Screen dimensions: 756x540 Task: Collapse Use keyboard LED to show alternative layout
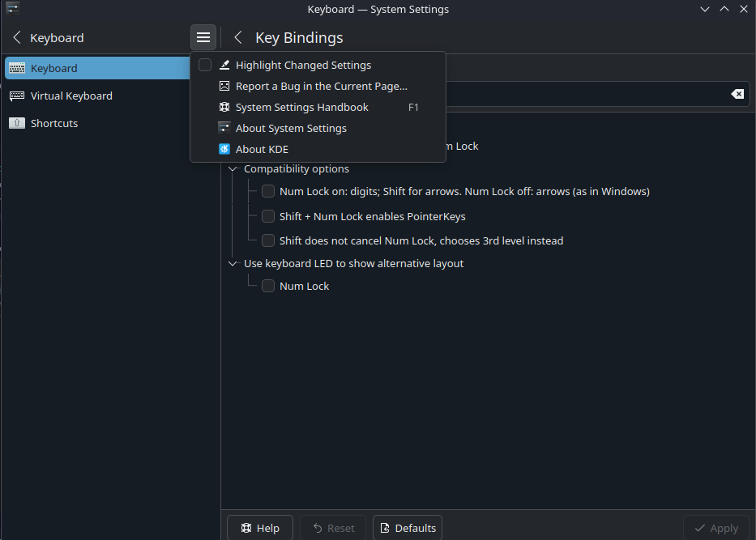coord(233,263)
